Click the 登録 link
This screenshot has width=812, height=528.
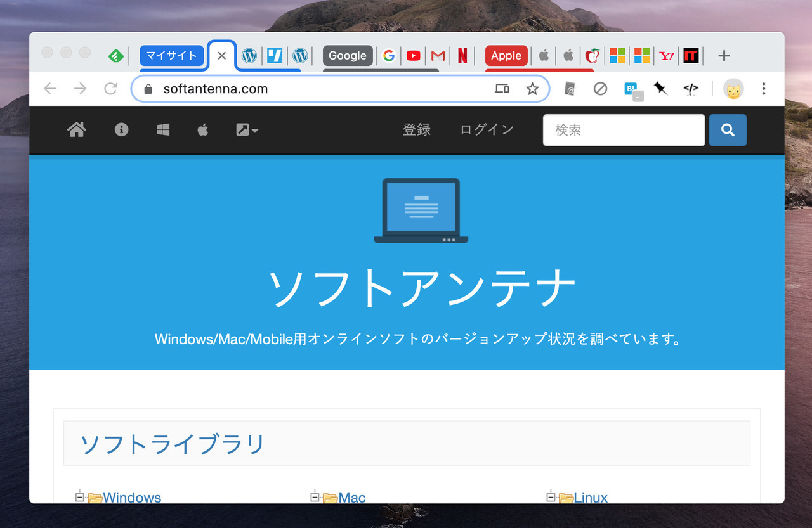(416, 130)
